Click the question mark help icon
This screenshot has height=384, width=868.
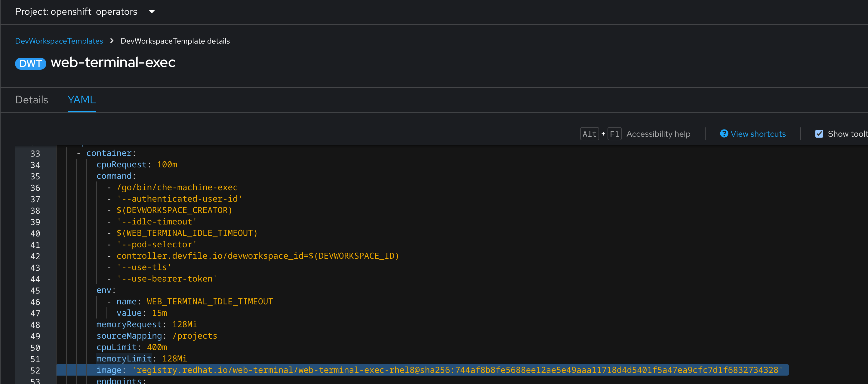tap(724, 134)
